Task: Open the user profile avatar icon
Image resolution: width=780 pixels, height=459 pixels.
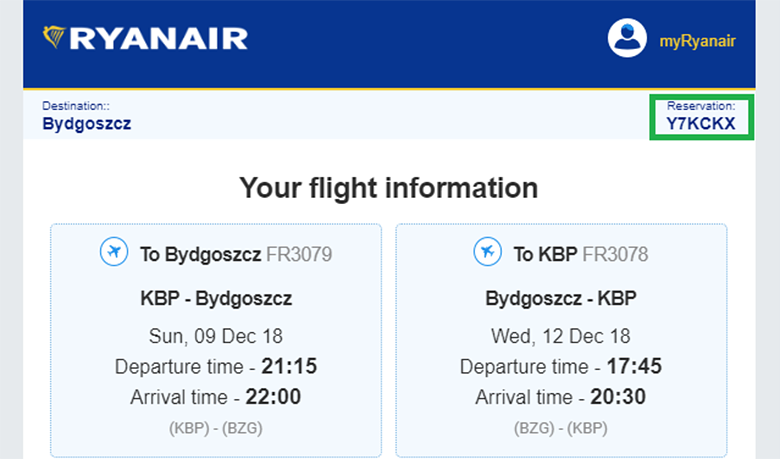Action: click(x=628, y=39)
